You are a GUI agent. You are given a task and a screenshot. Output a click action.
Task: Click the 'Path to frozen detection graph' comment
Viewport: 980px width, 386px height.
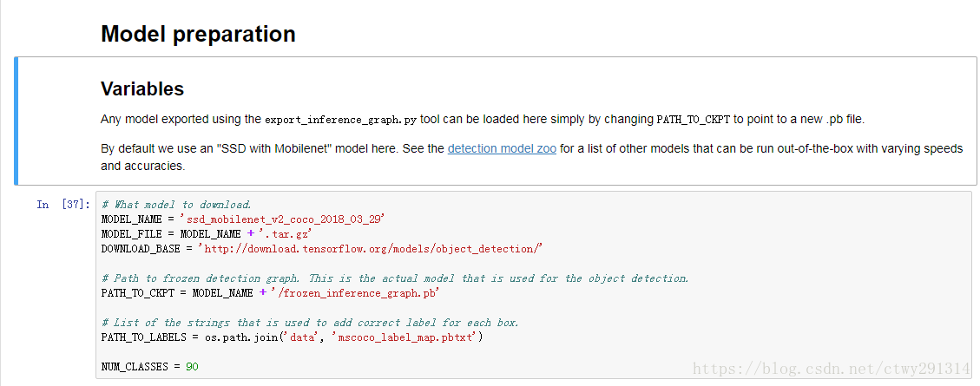(395, 278)
